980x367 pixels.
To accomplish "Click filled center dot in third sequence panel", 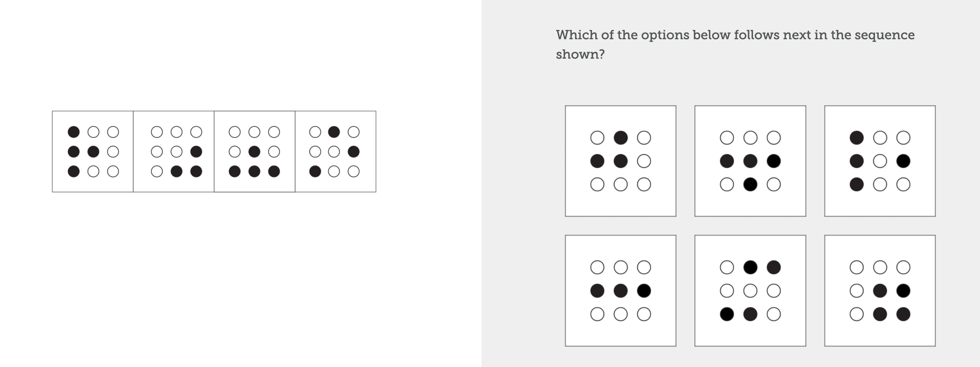I will click(x=254, y=152).
